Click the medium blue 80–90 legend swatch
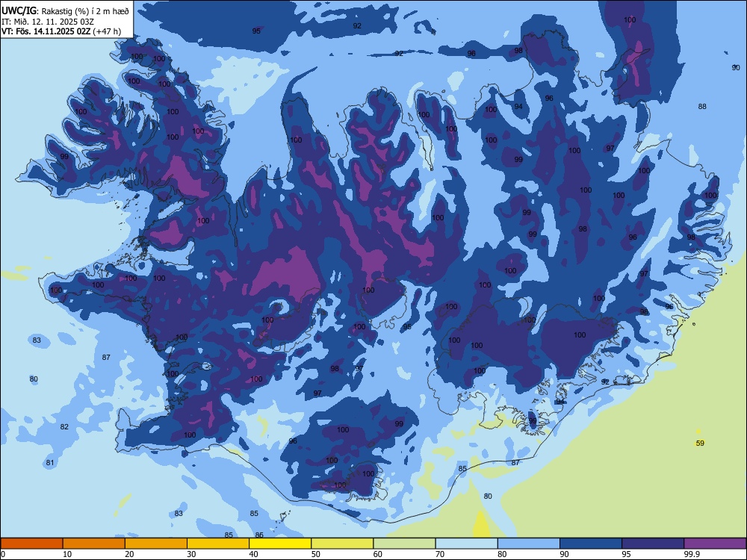Screen dimensions: 747x560 (x=529, y=544)
